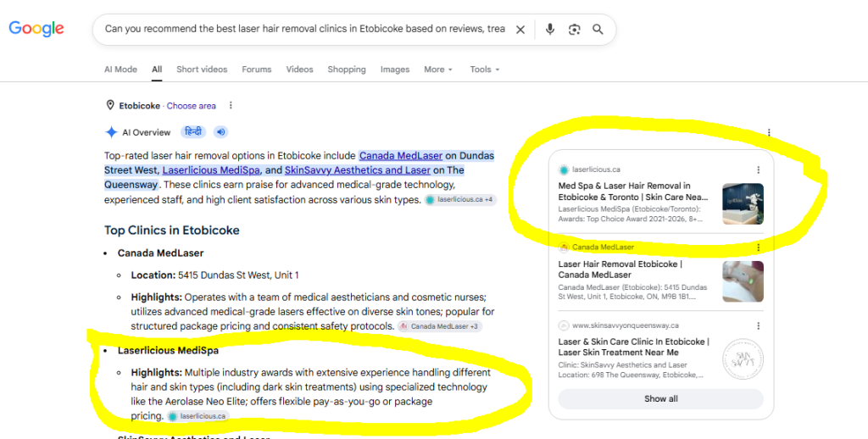
Task: Clear the search query with X icon
Action: tap(520, 30)
